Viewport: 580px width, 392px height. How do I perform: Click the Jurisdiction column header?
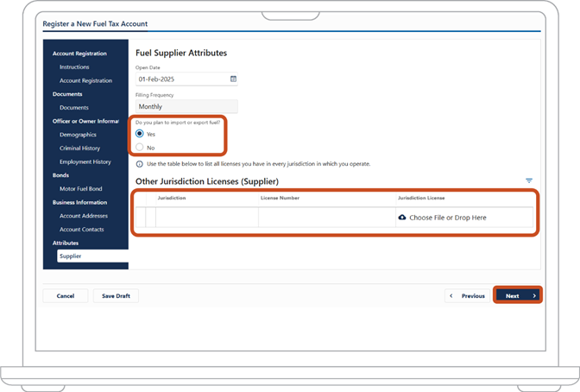click(x=172, y=198)
